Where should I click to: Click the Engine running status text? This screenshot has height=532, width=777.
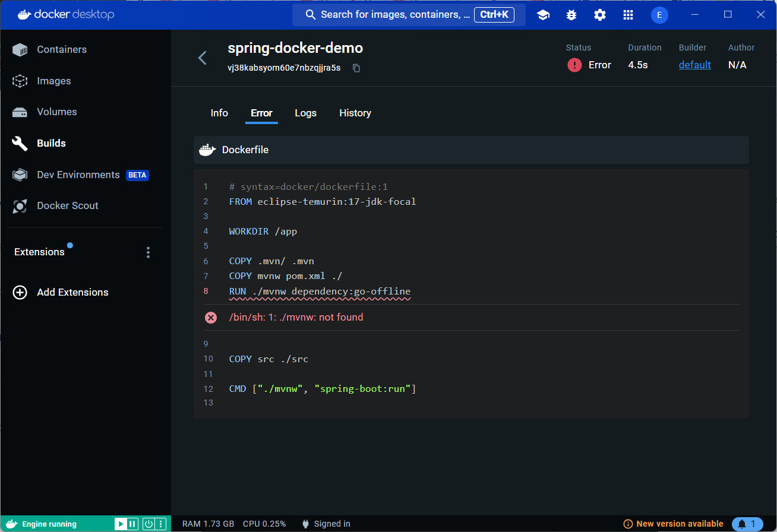click(49, 524)
